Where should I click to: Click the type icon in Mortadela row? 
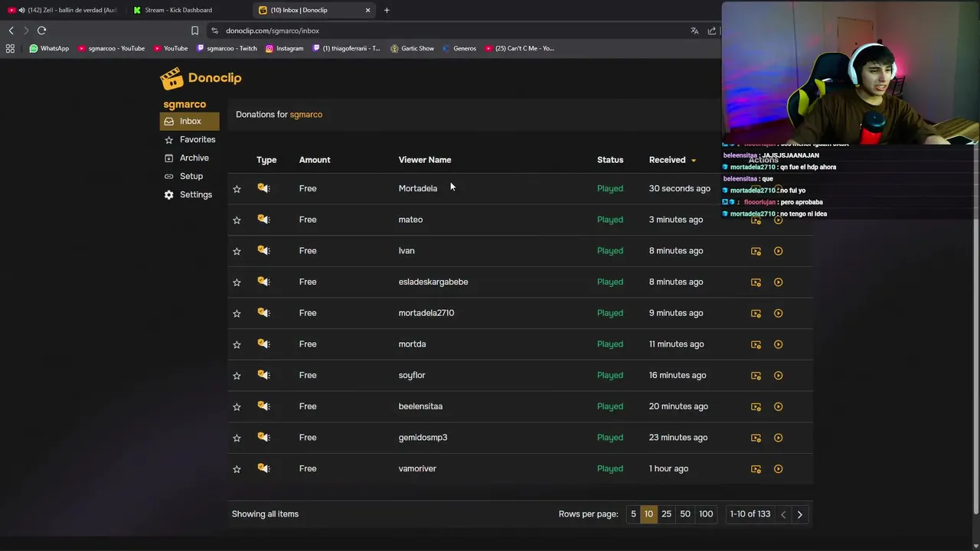tap(263, 188)
